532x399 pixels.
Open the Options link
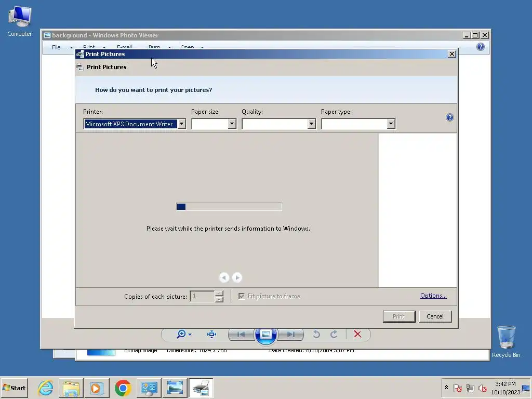pyautogui.click(x=433, y=296)
